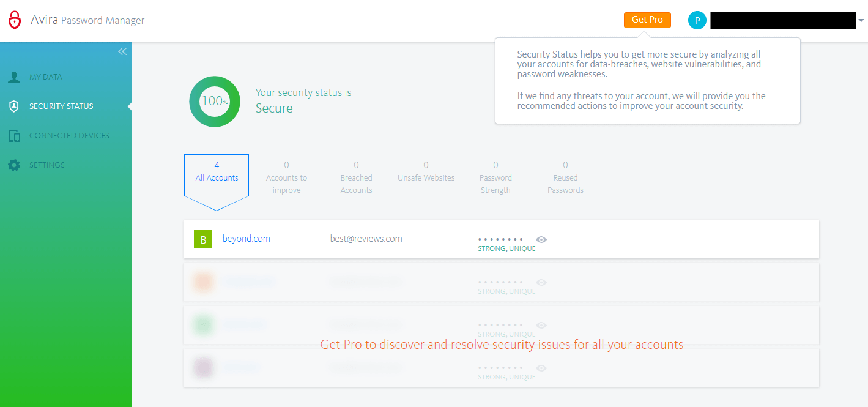This screenshot has height=407, width=868.
Task: Expand the blacked-out account name field
Action: [783, 20]
